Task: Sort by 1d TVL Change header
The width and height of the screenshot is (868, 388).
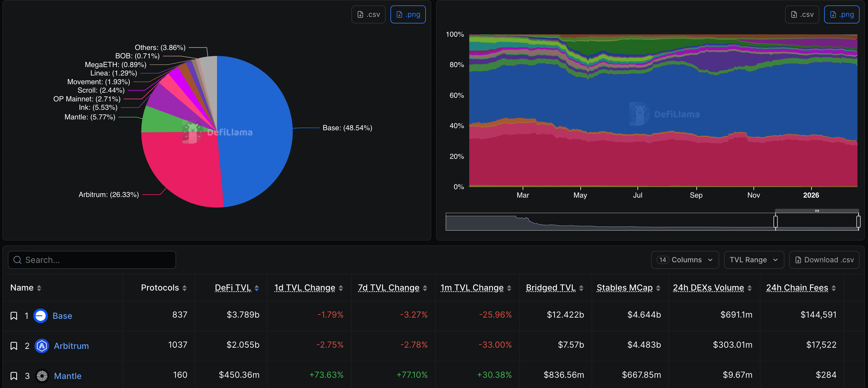Action: (304, 288)
